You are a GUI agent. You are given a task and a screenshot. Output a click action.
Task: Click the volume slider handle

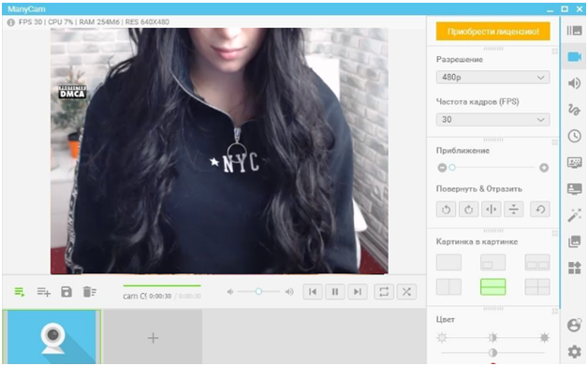click(x=258, y=291)
